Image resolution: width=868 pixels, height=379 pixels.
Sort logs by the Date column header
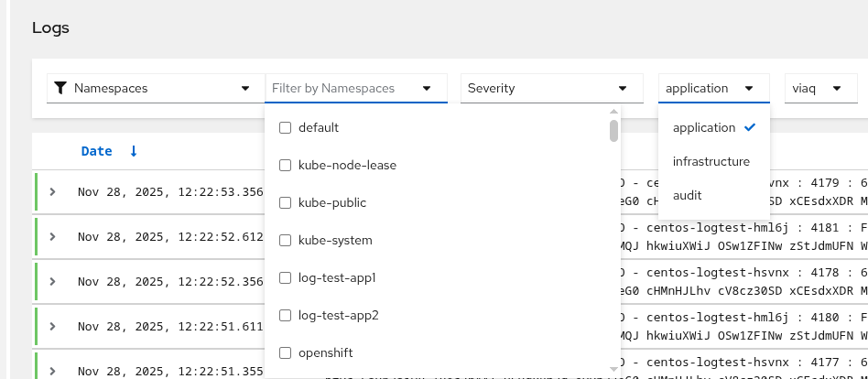click(97, 151)
